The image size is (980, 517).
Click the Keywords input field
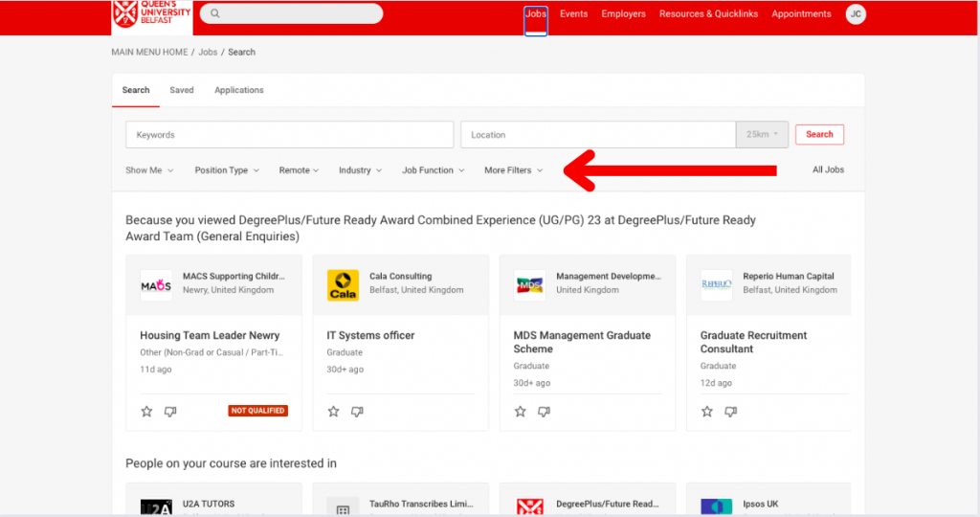click(x=289, y=135)
